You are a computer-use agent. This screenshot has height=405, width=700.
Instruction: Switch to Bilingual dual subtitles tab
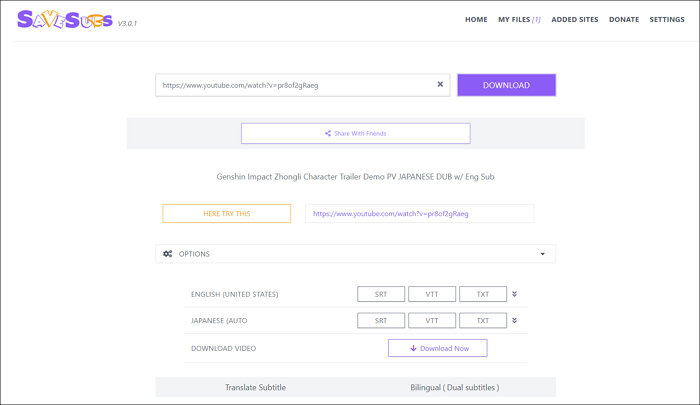pos(454,387)
